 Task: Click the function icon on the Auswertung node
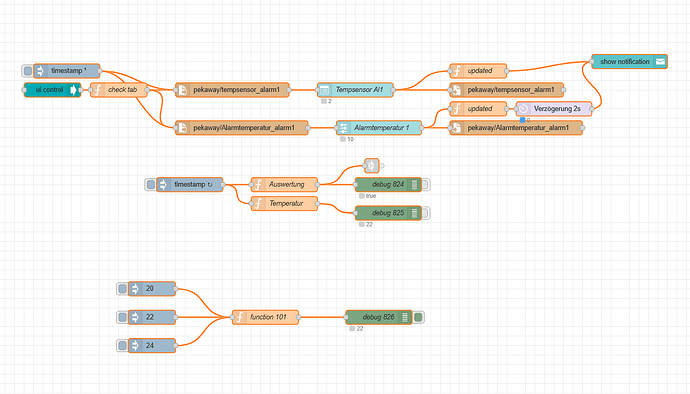point(258,184)
